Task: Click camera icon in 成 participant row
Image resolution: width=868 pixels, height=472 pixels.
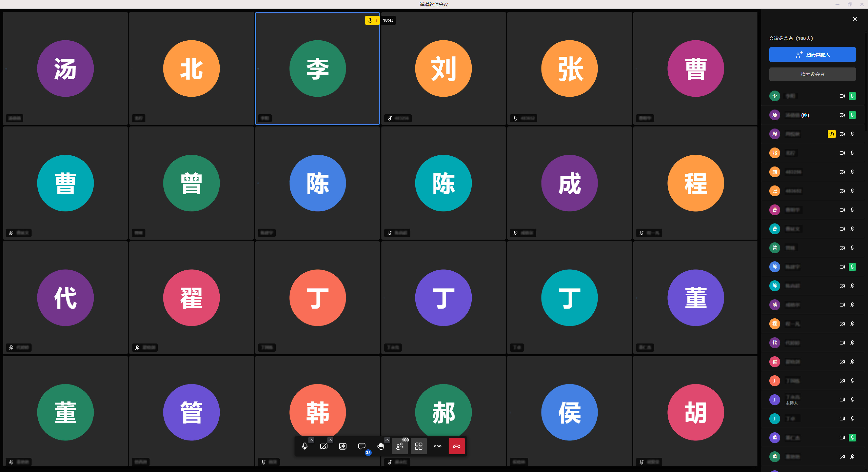Action: pos(842,305)
